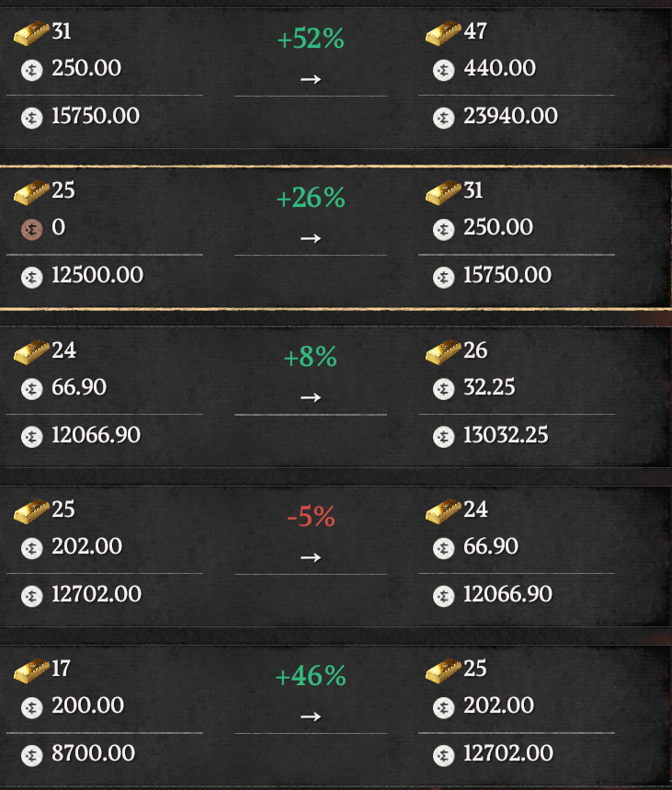Click the gold bar icon beside 17

(x=32, y=670)
